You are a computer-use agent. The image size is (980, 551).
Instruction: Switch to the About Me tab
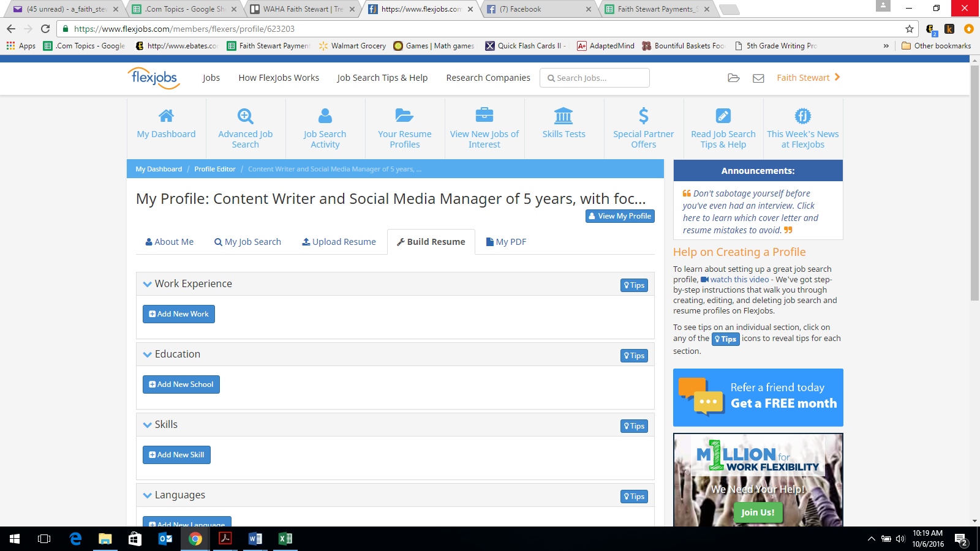[170, 242]
